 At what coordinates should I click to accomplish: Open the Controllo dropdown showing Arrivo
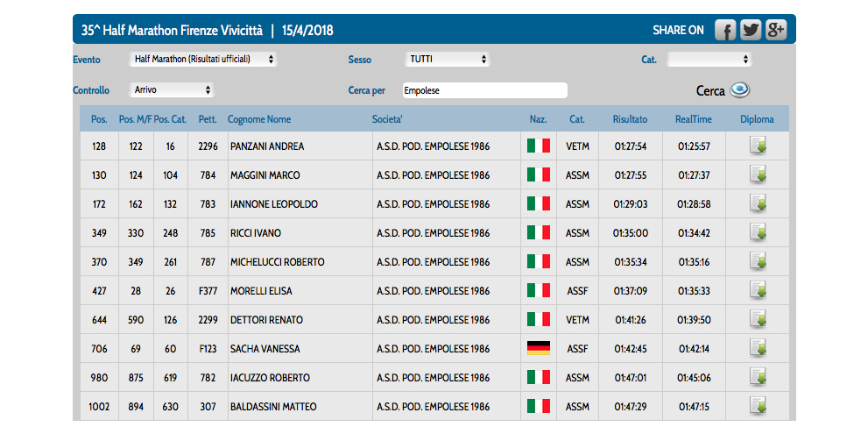click(172, 89)
